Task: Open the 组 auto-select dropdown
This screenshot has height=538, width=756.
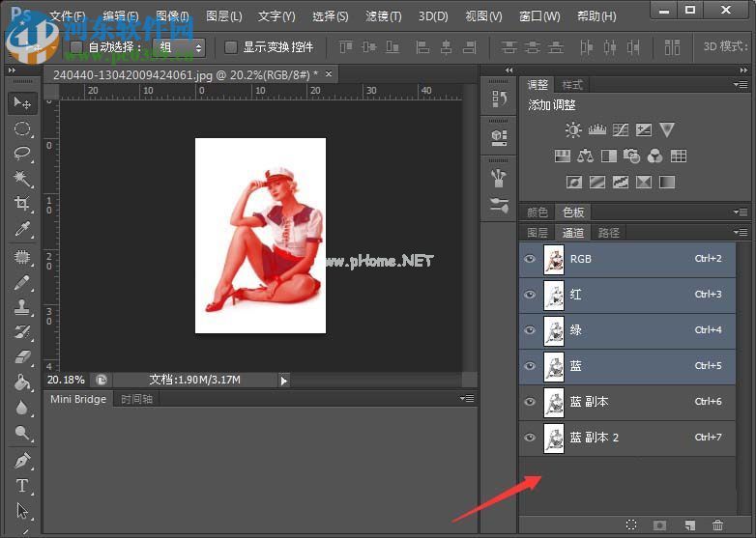Action: pos(181,47)
